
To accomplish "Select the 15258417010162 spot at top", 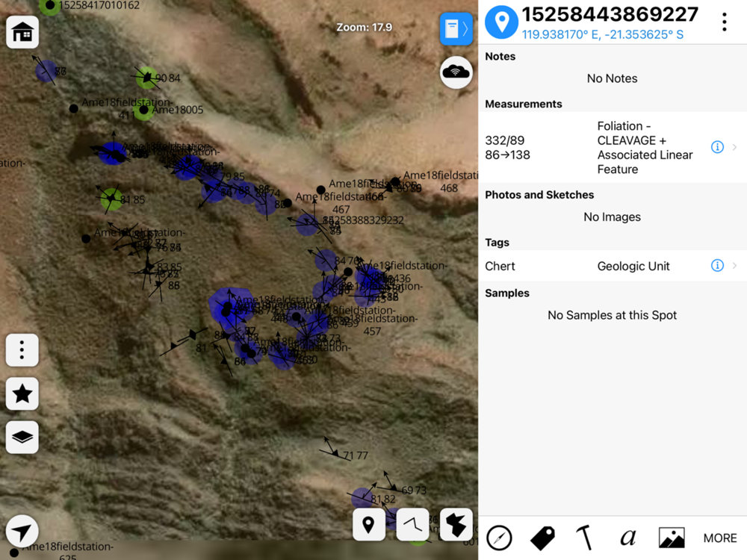I will pos(49,5).
